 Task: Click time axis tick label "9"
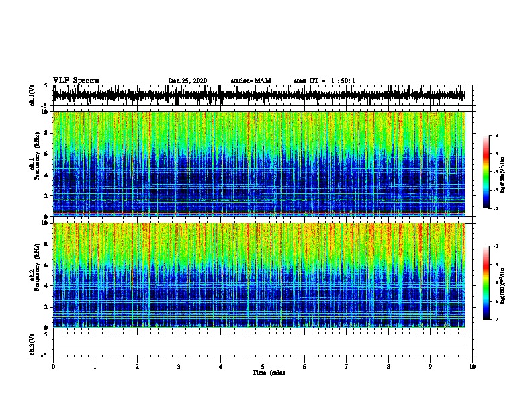point(430,367)
